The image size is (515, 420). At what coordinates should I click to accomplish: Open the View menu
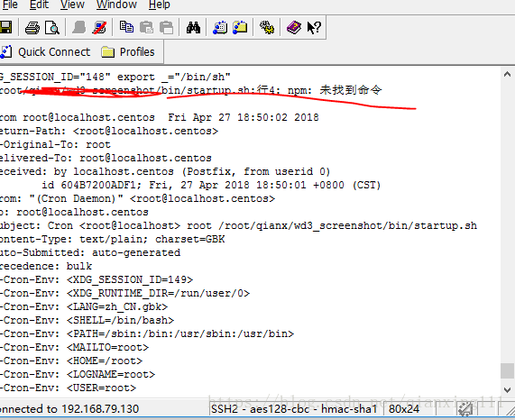tap(72, 5)
